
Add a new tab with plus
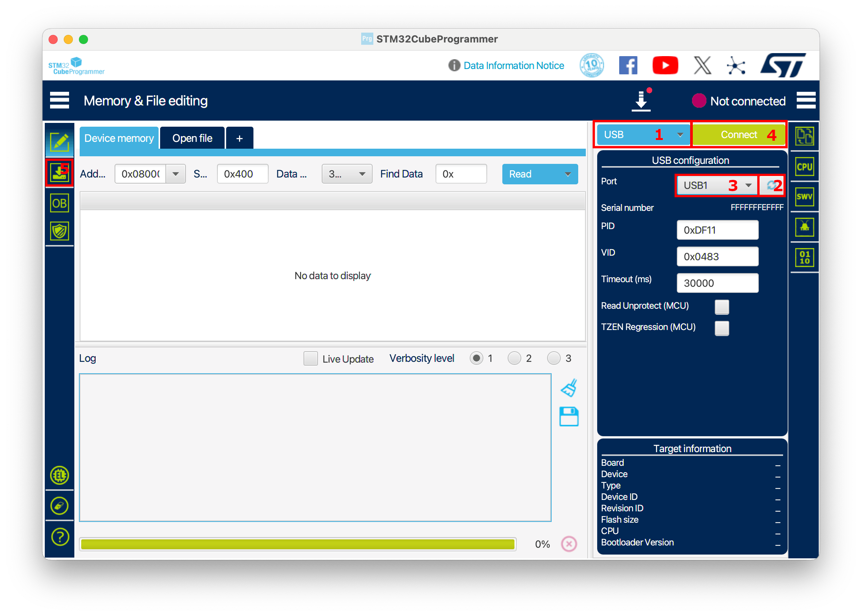(x=239, y=138)
